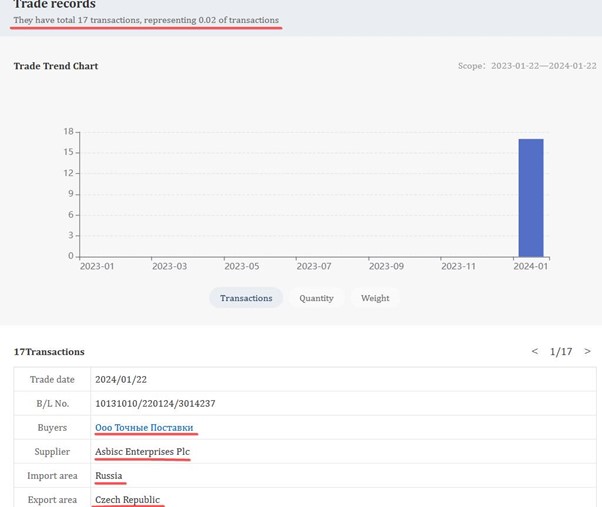Image resolution: width=602 pixels, height=507 pixels.
Task: Click the blue 2024-01 chart bar
Action: click(x=530, y=197)
